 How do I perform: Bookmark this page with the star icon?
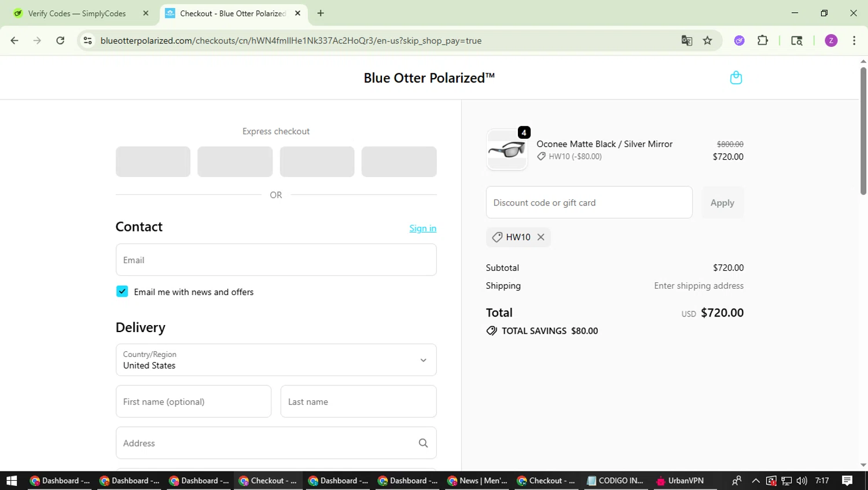pos(707,40)
